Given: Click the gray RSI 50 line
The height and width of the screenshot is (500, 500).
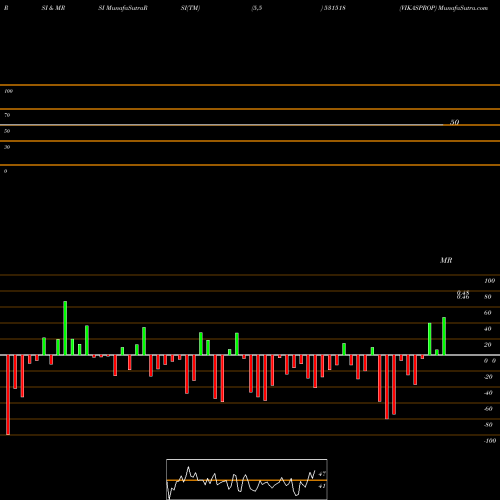Looking at the screenshot, I should pos(222,125).
